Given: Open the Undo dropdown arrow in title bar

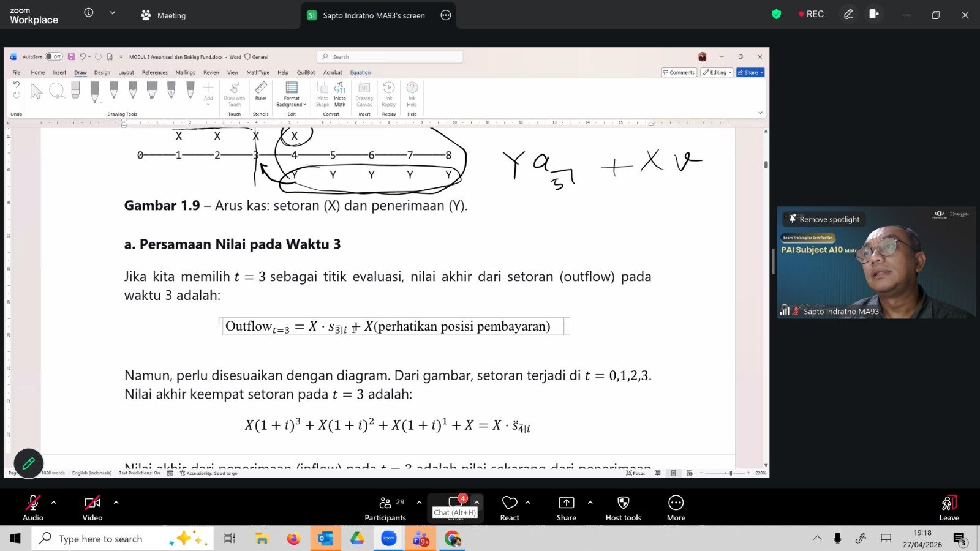Looking at the screenshot, I should coord(89,57).
